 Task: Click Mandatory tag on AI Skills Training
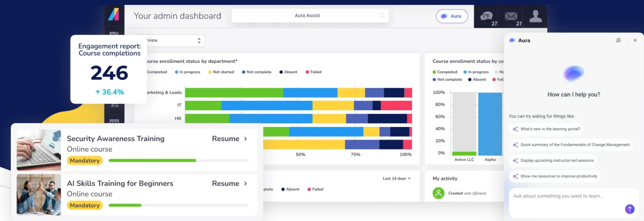[x=85, y=205]
